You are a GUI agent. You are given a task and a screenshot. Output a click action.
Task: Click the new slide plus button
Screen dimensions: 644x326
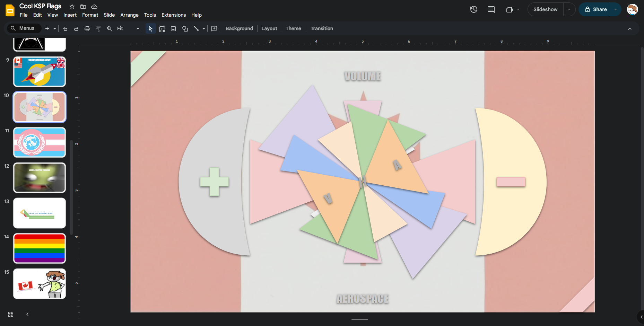pos(47,28)
